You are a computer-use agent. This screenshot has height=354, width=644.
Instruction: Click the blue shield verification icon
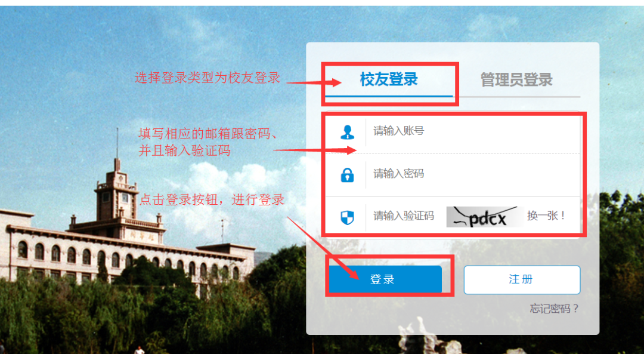pos(348,217)
